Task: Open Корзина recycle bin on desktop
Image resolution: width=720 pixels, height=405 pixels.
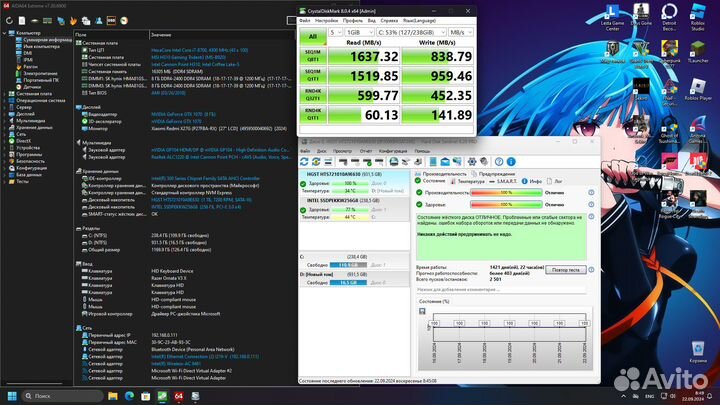Action: pos(698,351)
